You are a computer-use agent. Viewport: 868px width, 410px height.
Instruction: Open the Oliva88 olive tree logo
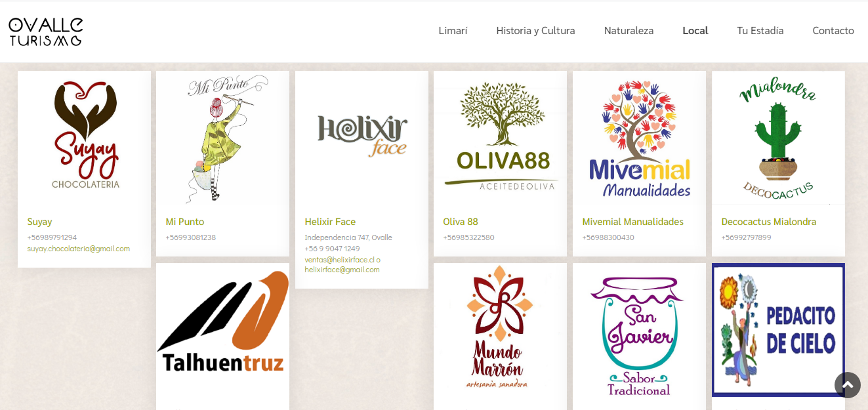(x=500, y=138)
